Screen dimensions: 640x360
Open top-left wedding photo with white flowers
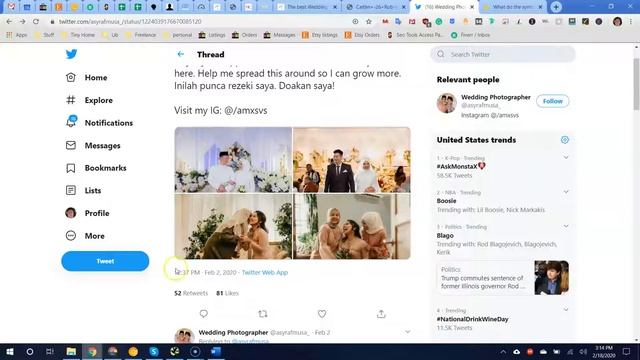[x=233, y=160]
